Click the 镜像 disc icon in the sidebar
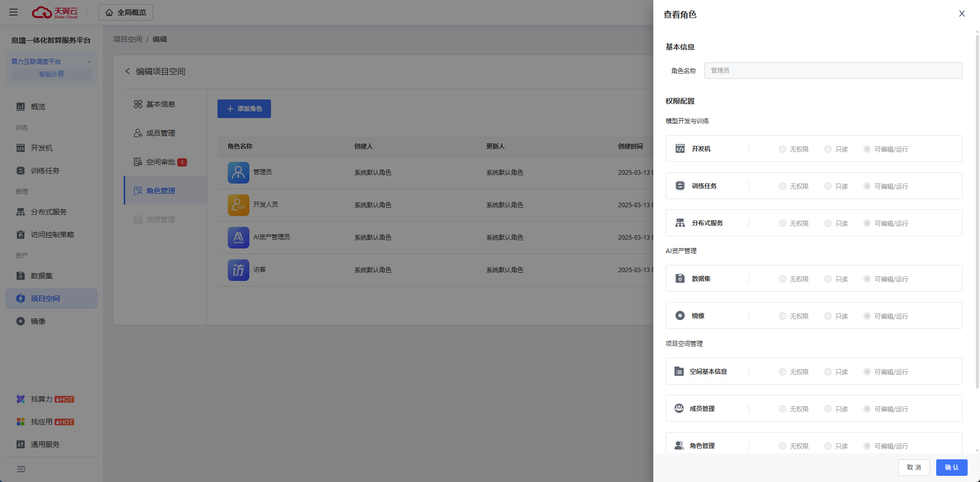 click(21, 321)
